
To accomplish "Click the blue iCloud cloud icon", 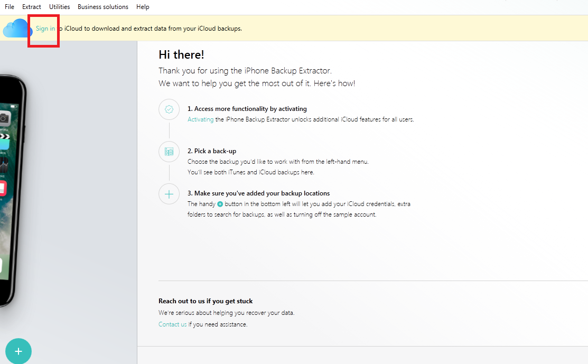I will tap(17, 29).
